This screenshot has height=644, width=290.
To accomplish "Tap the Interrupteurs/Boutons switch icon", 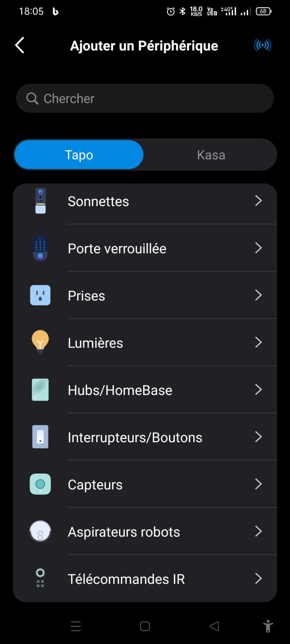I will pos(40,437).
